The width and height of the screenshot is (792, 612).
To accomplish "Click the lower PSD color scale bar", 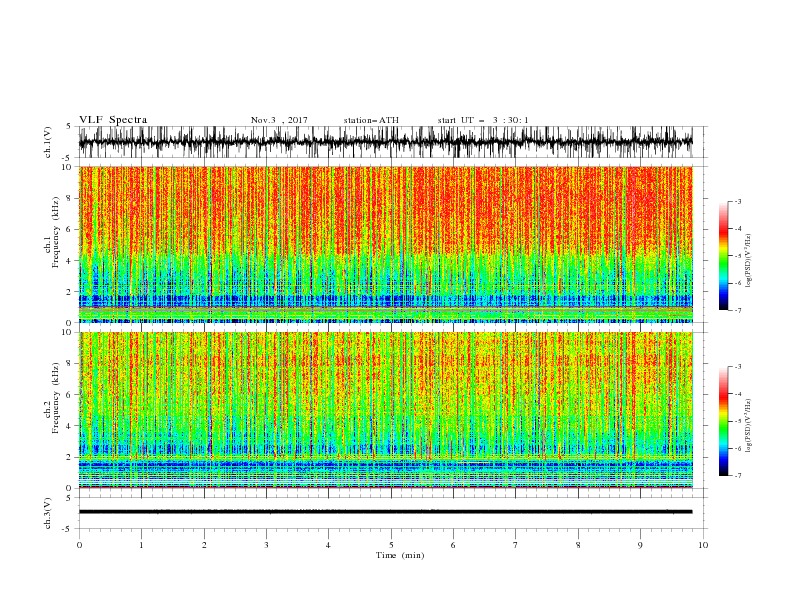I will click(x=723, y=421).
